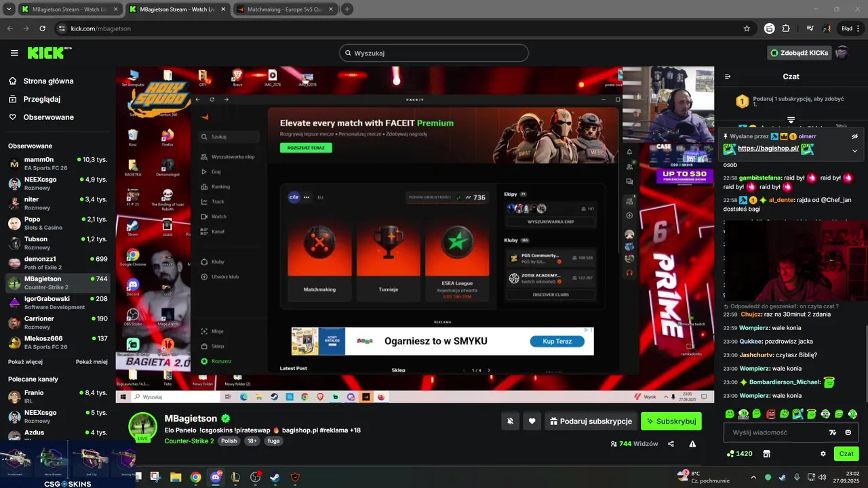Open demonzz1 channel in sidebar
This screenshot has width=868, height=488.
57,263
